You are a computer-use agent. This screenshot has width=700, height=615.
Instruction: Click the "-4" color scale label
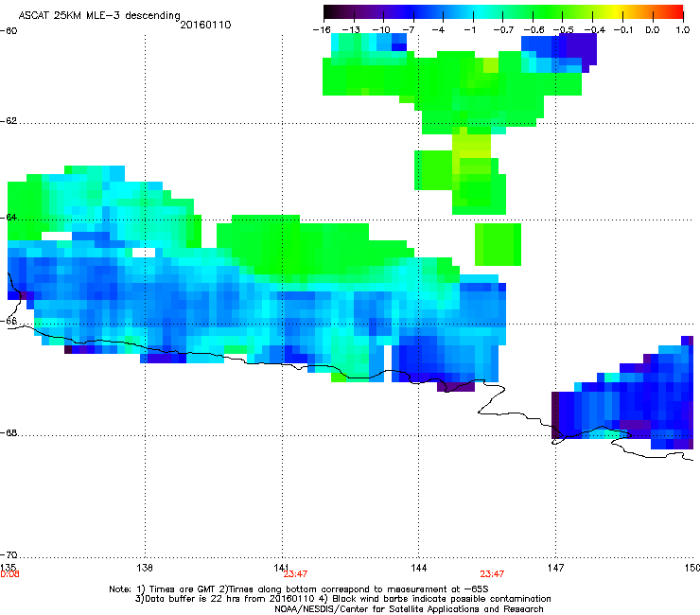click(438, 30)
